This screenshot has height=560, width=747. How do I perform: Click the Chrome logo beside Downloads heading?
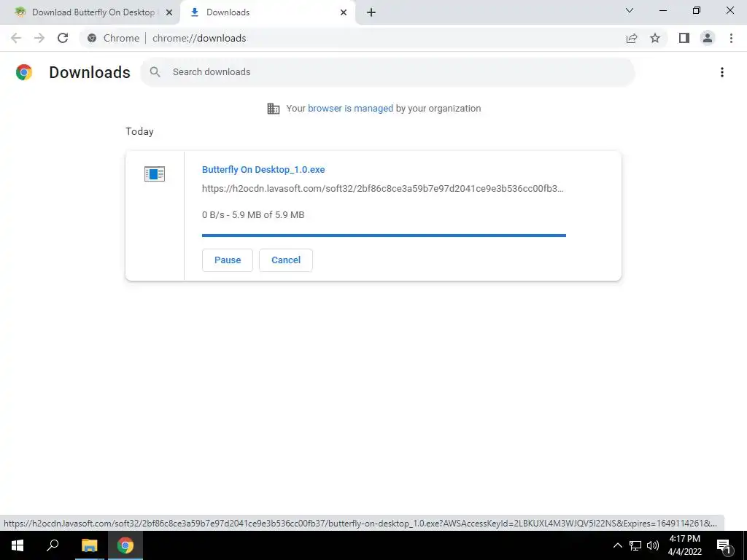tap(24, 72)
